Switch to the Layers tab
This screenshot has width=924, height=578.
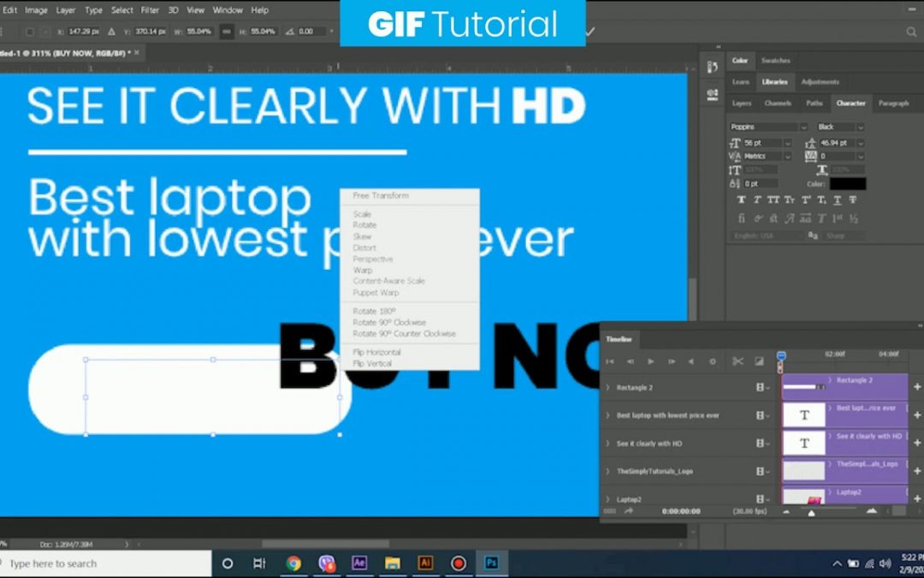(x=741, y=104)
